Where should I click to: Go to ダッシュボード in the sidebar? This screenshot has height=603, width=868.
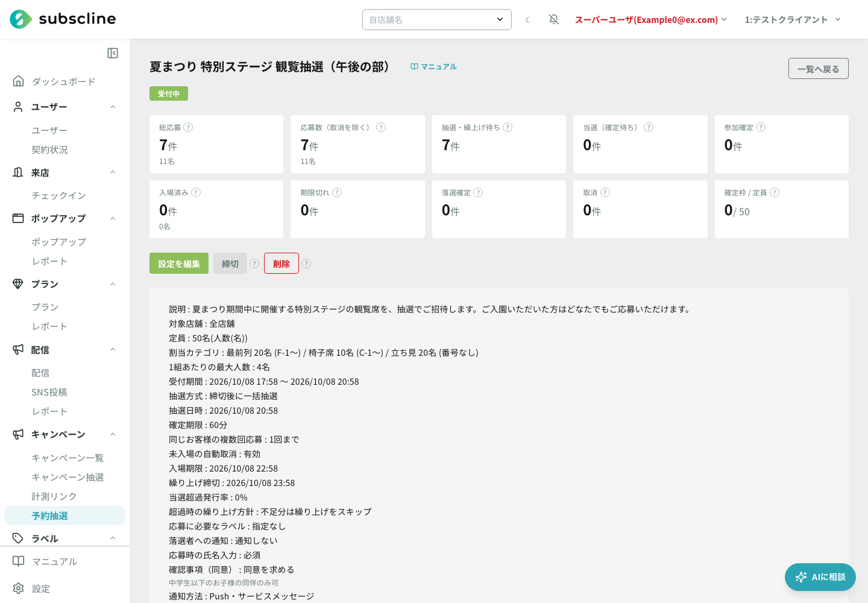64,81
